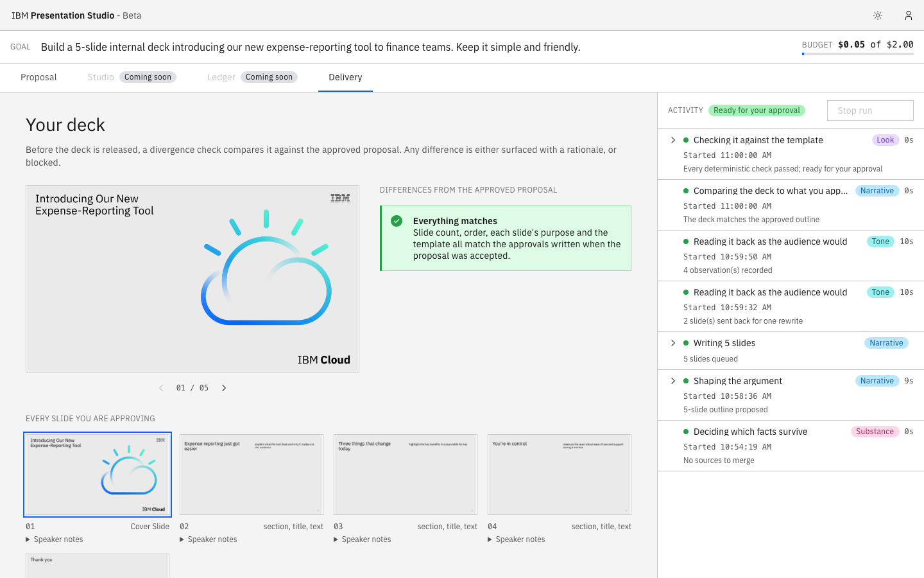This screenshot has height=578, width=924.
Task: Click 'IBM Cloud' label on the slide preview
Action: click(324, 360)
